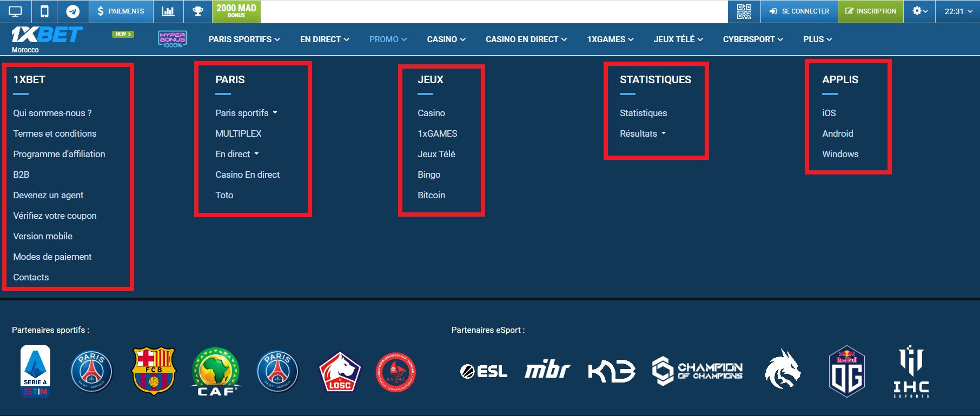The width and height of the screenshot is (980, 416).
Task: Expand the time 22:31 dropdown
Action: (958, 11)
